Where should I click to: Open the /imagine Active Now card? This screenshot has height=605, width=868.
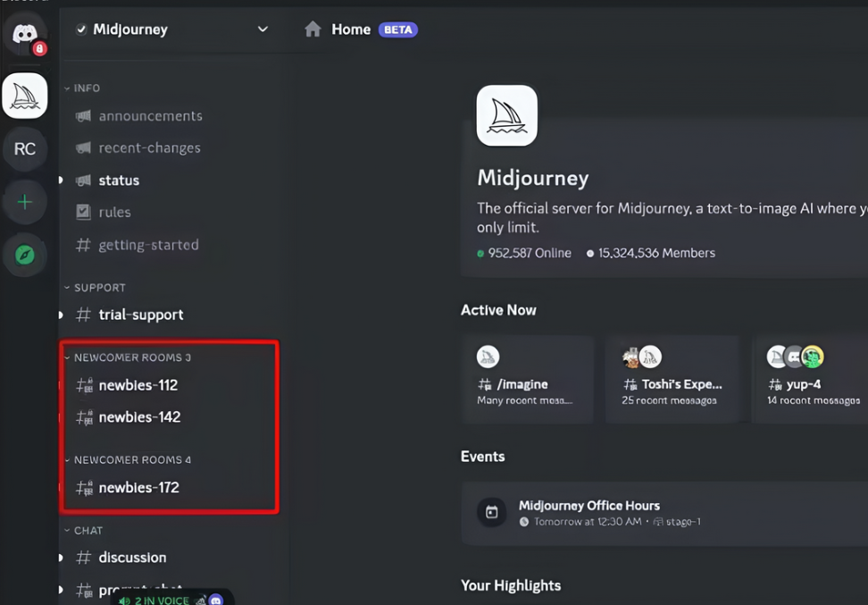tap(528, 379)
